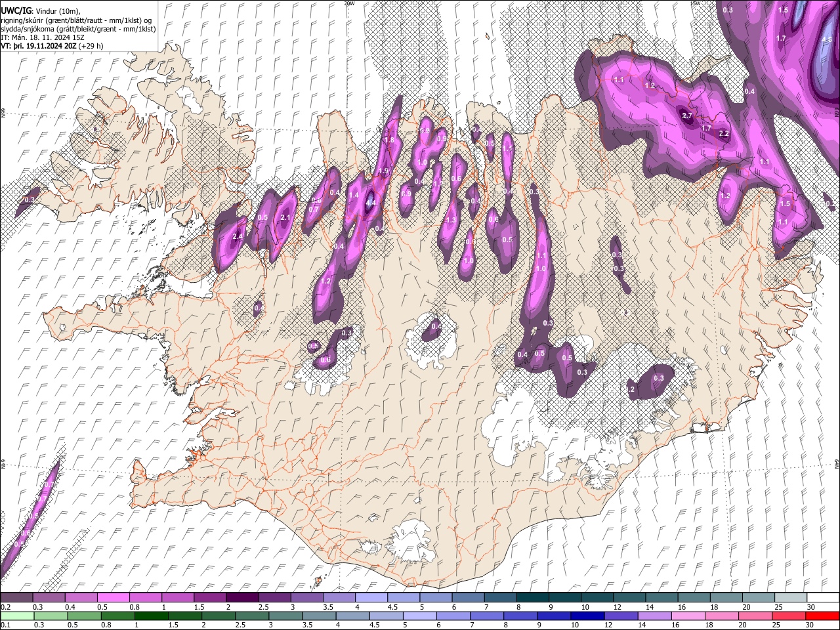
Task: Select lower legend row swatch starting at 7
Action: [x=486, y=616]
